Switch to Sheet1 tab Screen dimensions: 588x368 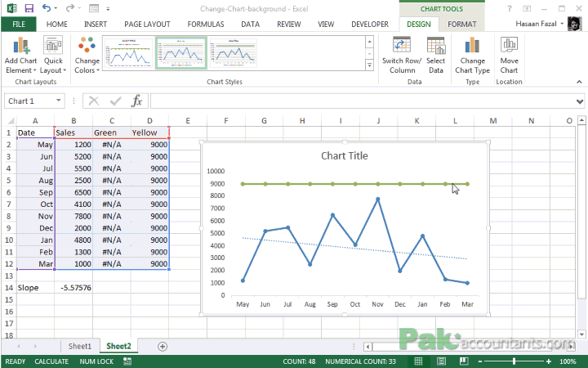point(79,346)
